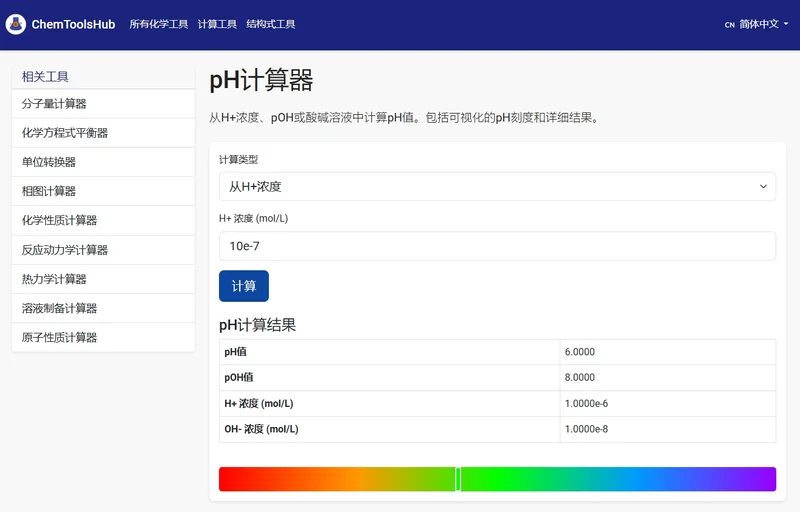Open the ChemToolsHub home link text
The height and width of the screenshot is (512, 800).
(73, 24)
